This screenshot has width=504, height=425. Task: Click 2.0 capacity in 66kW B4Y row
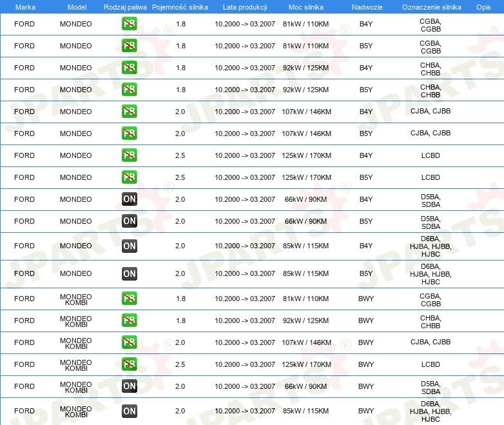pyautogui.click(x=180, y=199)
